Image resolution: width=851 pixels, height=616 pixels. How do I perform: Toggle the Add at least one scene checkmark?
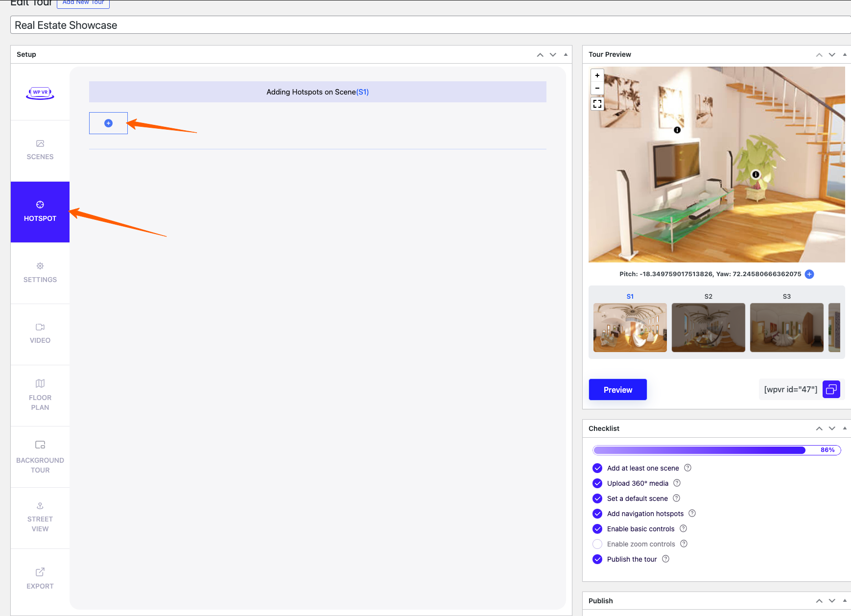point(597,468)
